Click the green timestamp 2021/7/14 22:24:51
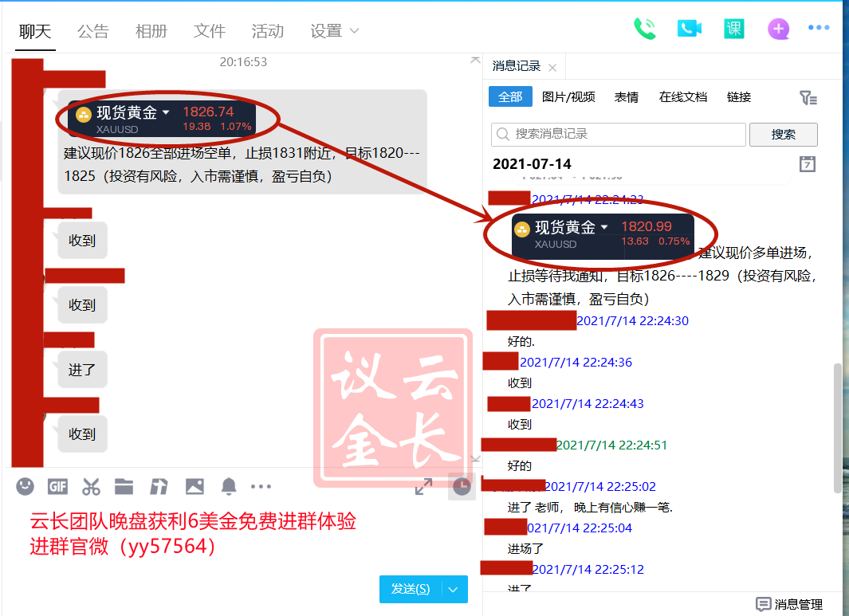 [x=611, y=445]
